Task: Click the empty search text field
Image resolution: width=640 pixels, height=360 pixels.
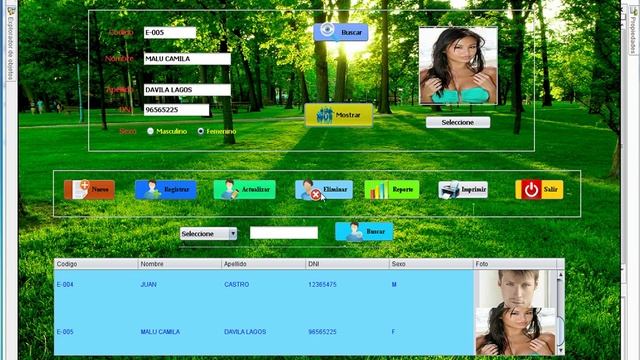Action: point(284,233)
